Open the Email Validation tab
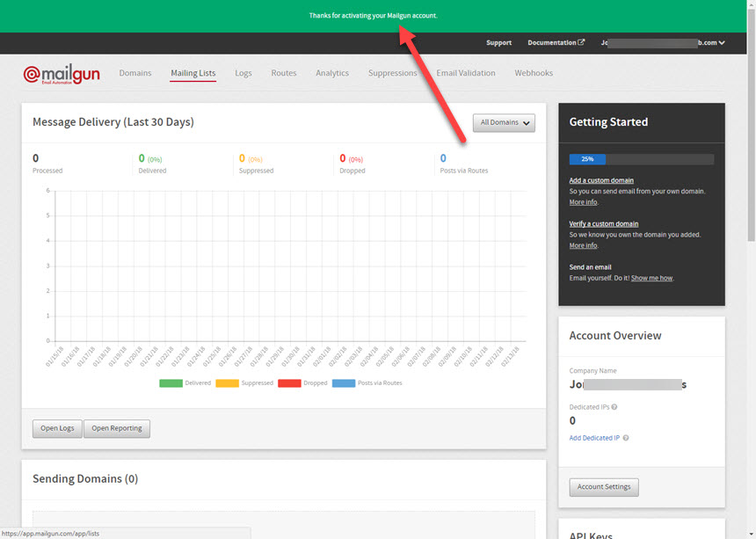The image size is (756, 539). click(x=466, y=73)
